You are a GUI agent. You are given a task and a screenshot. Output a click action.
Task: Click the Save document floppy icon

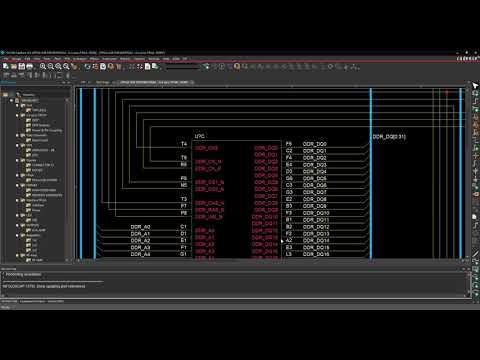pos(22,66)
